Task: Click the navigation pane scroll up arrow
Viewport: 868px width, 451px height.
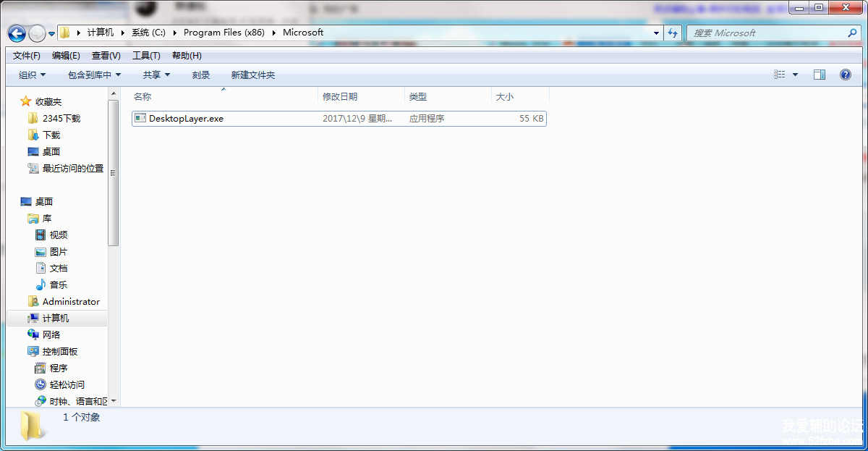Action: [114, 93]
